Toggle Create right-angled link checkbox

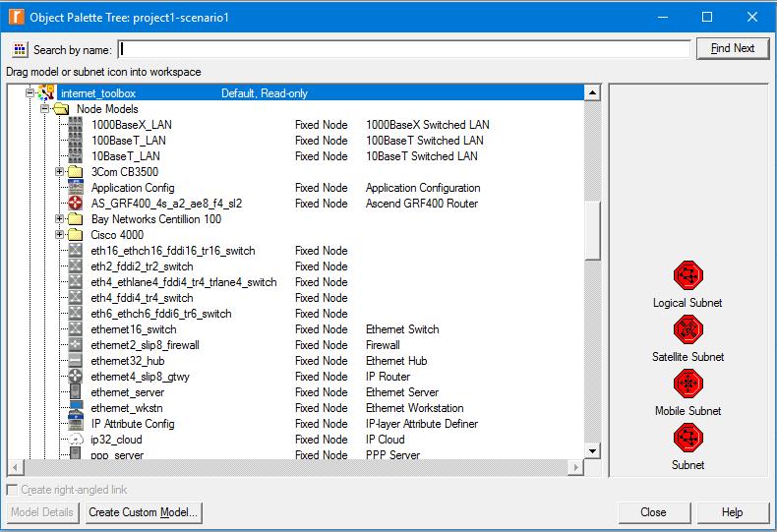12,490
